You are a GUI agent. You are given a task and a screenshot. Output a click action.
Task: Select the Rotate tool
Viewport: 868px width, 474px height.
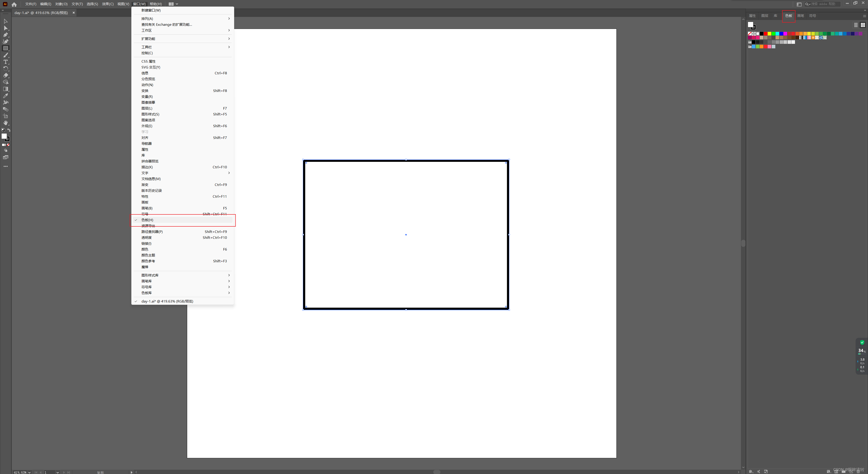[5, 68]
